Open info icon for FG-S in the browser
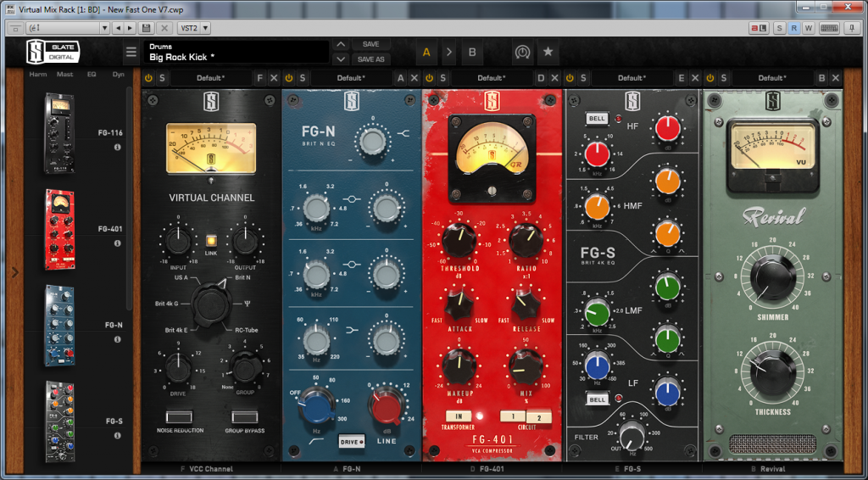This screenshot has width=868, height=480. 117,436
